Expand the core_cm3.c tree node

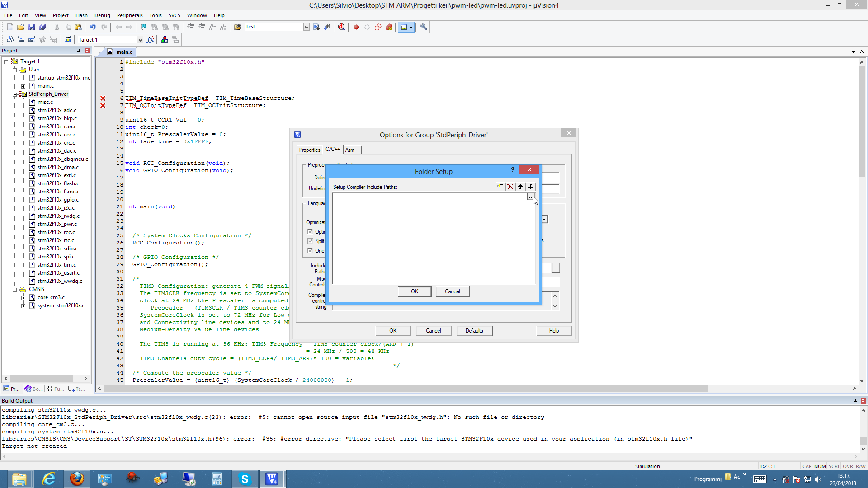click(x=24, y=297)
